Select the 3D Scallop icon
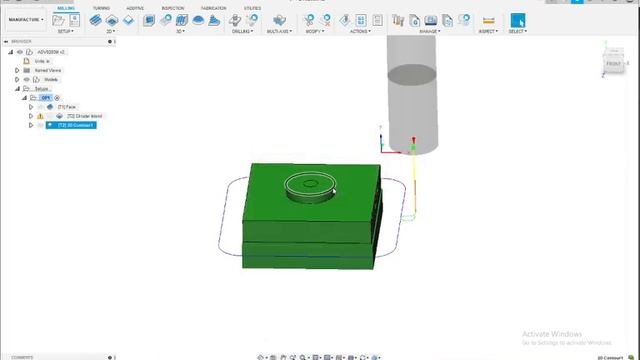 click(214, 20)
